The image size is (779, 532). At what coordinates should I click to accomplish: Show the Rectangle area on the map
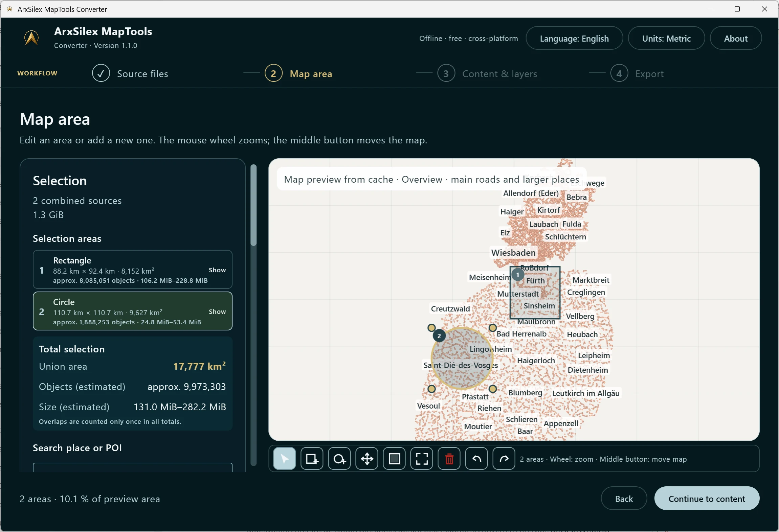(x=217, y=270)
